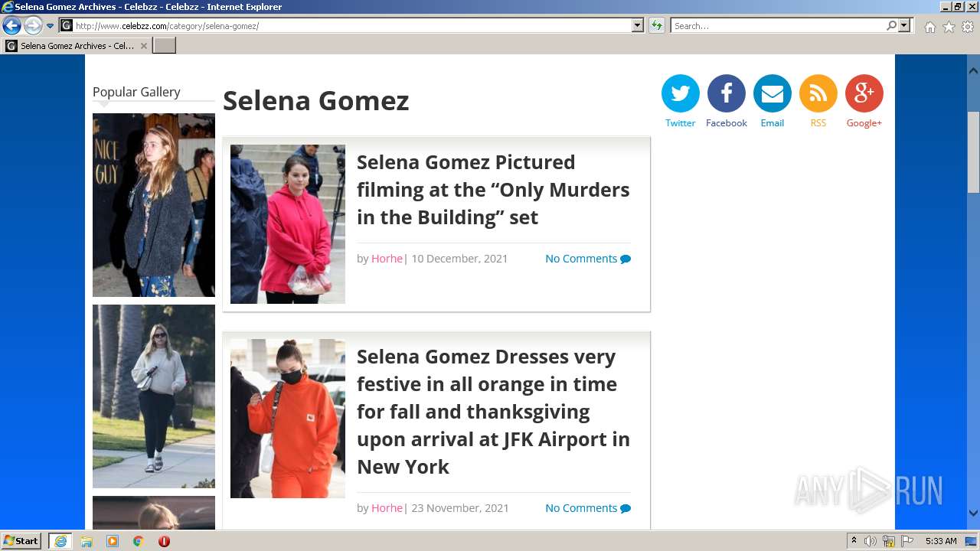The image size is (980, 551).
Task: Click the scrollbar up arrow
Action: click(x=973, y=70)
